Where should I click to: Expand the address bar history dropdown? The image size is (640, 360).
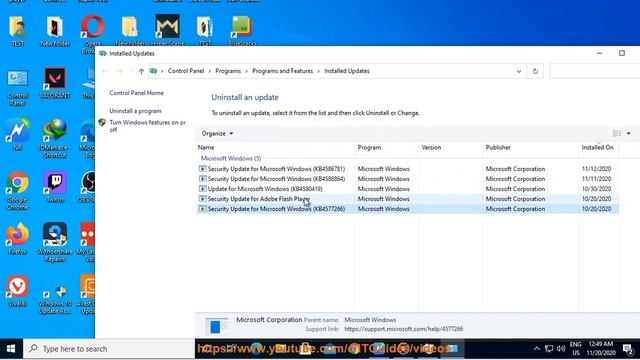[519, 71]
